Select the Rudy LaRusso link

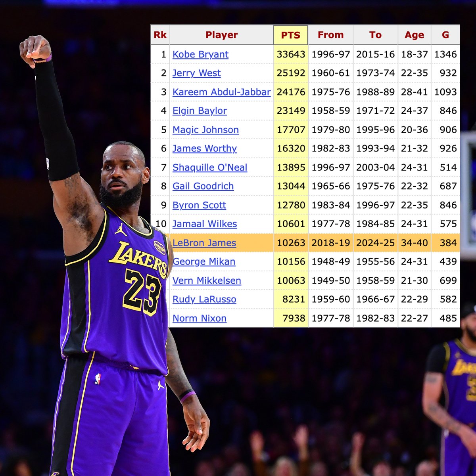pos(204,299)
